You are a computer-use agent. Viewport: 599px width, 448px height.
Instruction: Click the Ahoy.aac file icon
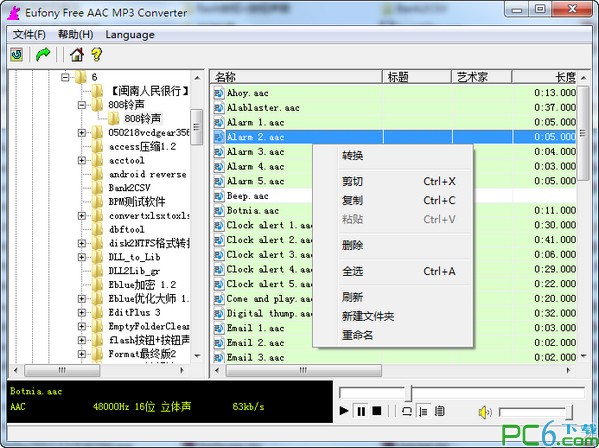[x=219, y=93]
